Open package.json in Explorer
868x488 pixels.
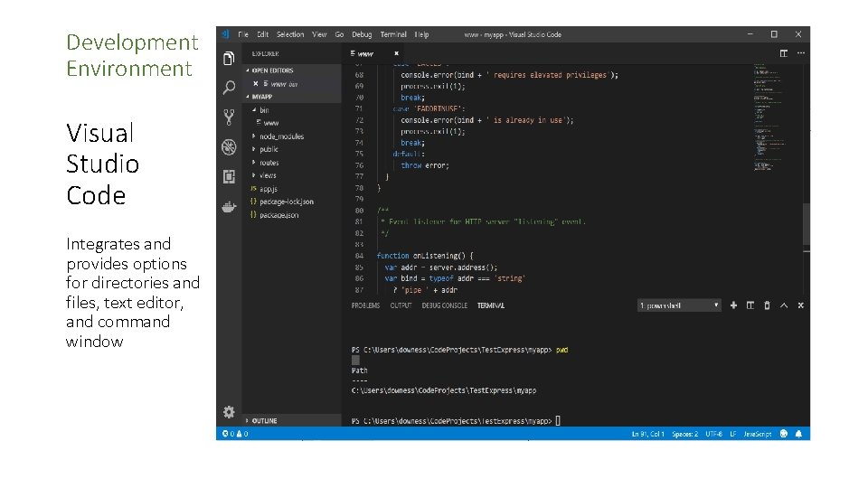coord(292,215)
